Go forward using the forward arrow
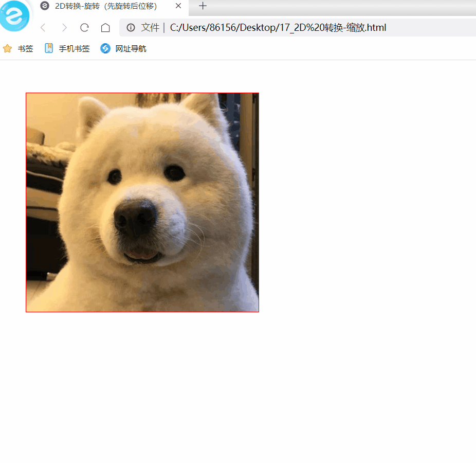476x463 pixels. click(x=64, y=28)
